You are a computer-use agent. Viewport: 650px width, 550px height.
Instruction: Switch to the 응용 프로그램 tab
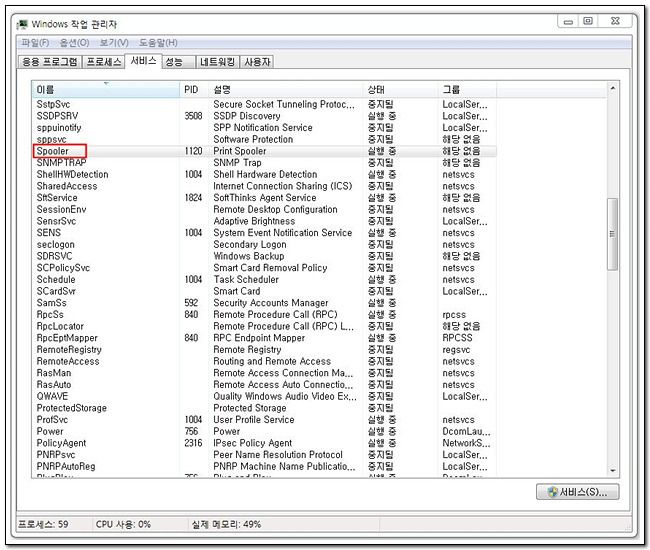[x=50, y=62]
